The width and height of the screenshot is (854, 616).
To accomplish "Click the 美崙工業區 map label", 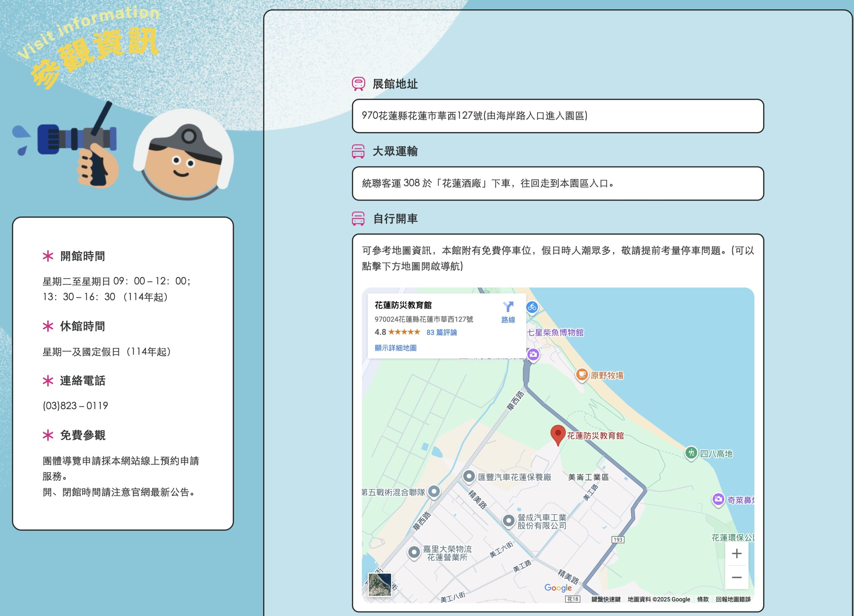I will (588, 477).
